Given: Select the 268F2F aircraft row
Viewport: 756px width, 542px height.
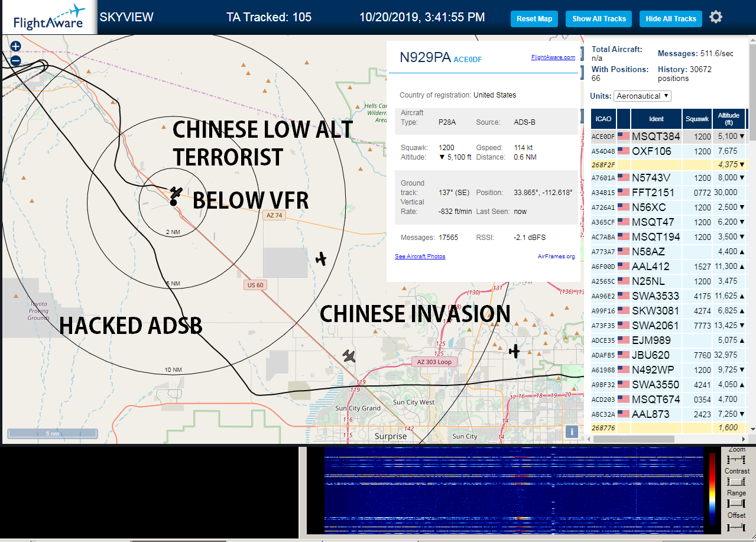Looking at the screenshot, I should point(669,165).
